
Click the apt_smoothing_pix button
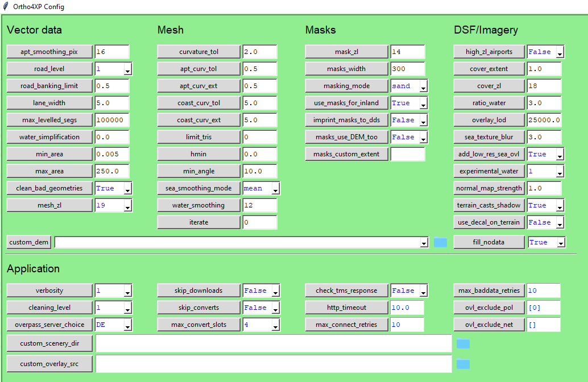coord(49,52)
